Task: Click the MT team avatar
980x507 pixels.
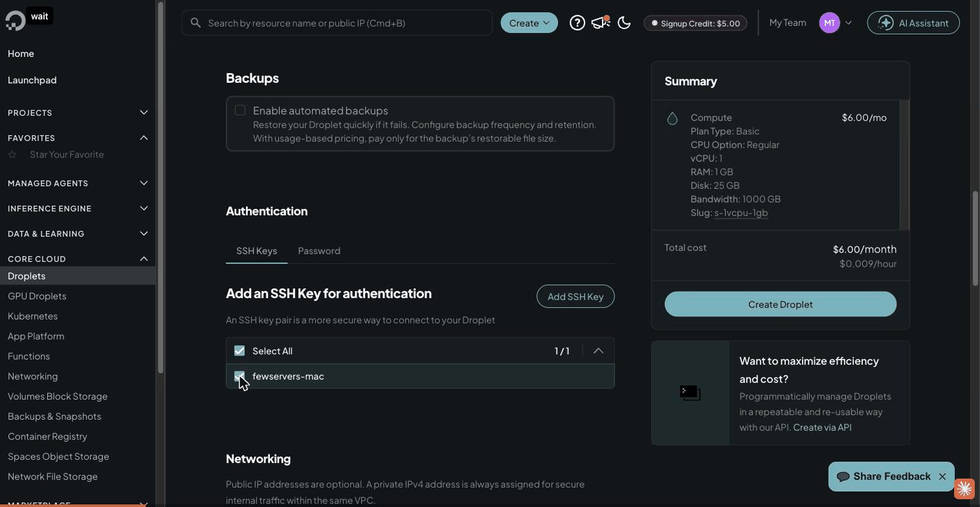Action: 830,23
